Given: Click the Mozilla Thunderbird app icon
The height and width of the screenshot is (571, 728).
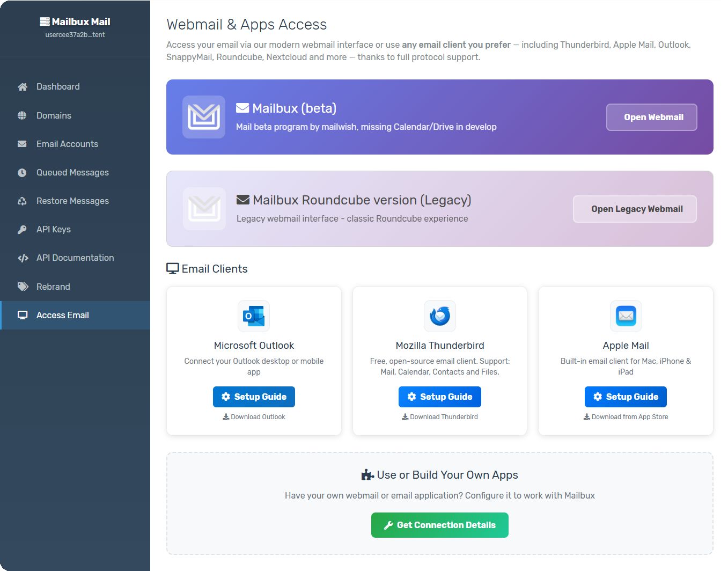Looking at the screenshot, I should click(440, 316).
